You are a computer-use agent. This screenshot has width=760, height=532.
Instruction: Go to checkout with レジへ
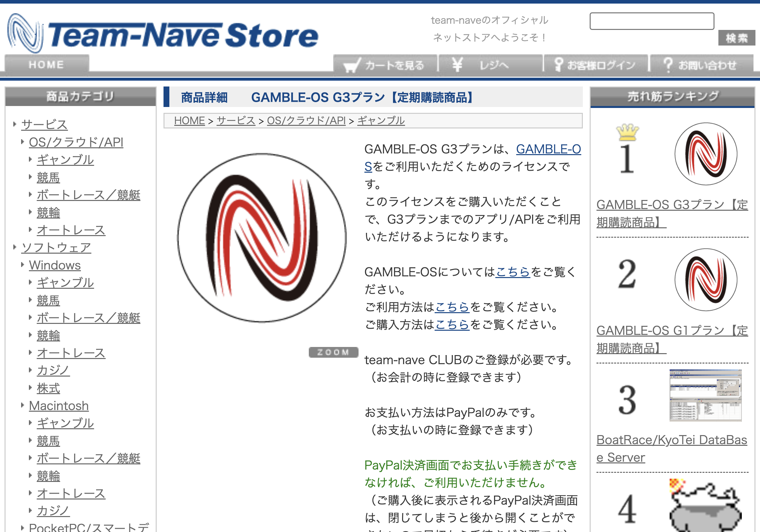tap(490, 65)
